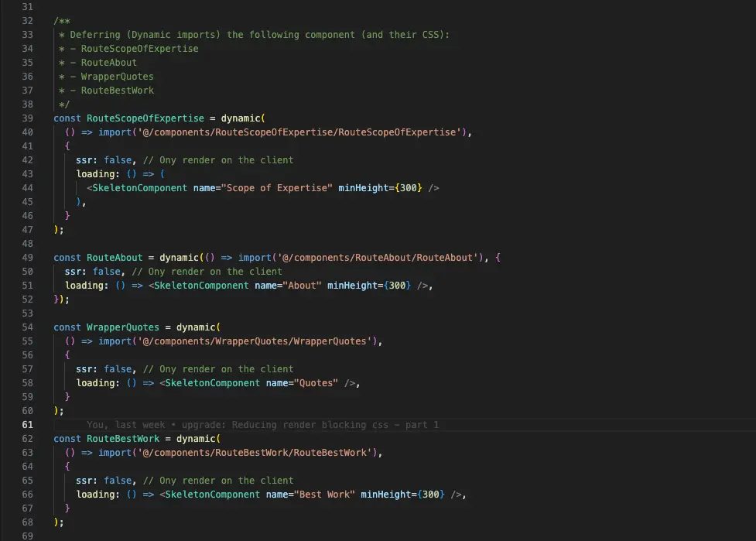The width and height of the screenshot is (756, 541).
Task: Click 'ssr: false' on line 42
Action: coord(103,160)
